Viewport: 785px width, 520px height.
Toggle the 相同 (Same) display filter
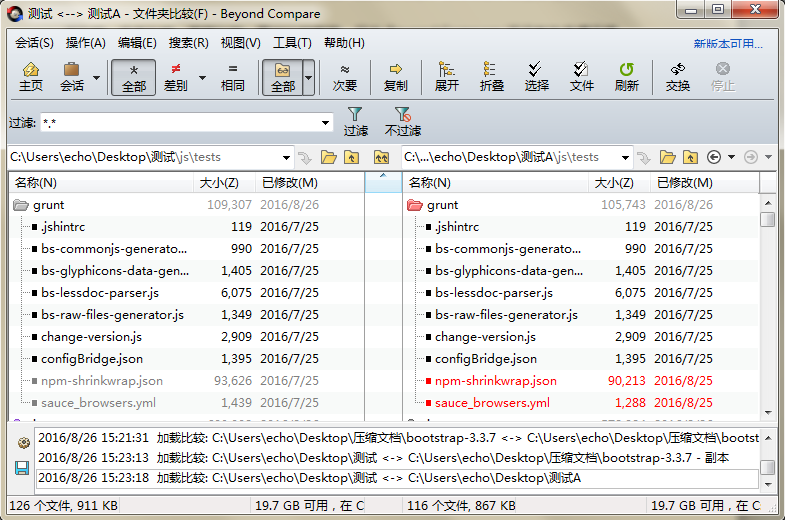[x=233, y=76]
